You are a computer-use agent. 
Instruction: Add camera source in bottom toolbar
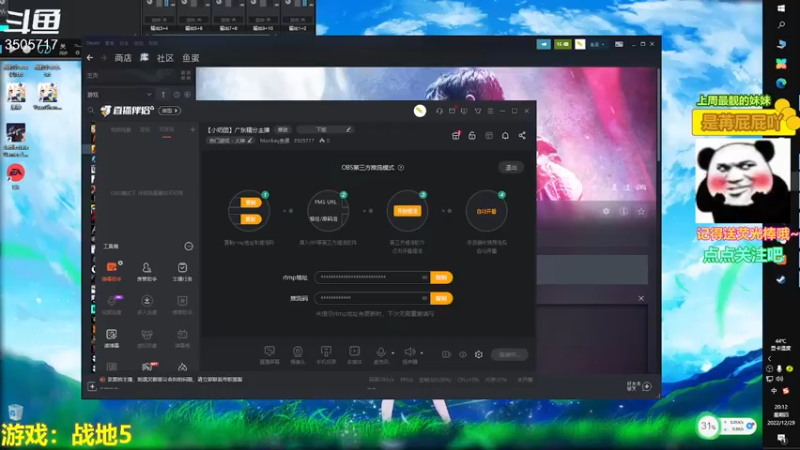tap(297, 354)
